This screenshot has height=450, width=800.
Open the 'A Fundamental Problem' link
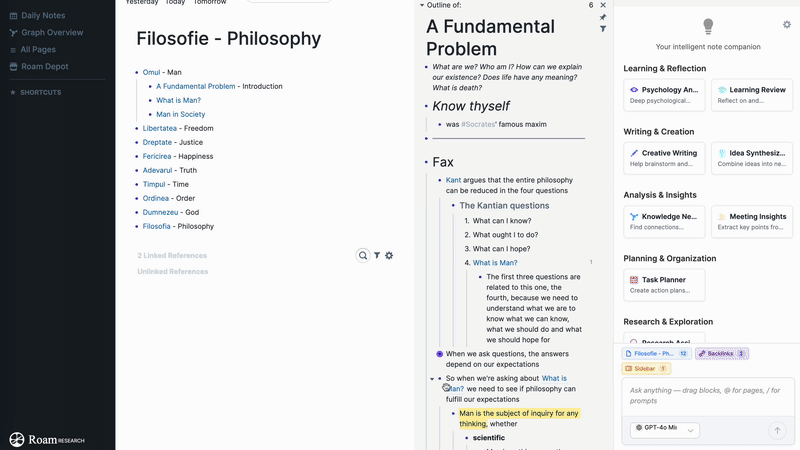tap(195, 87)
